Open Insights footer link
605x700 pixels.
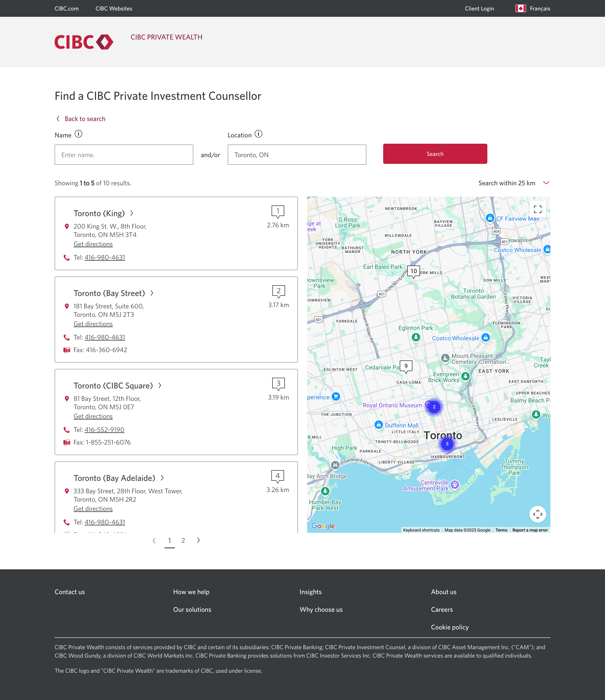[310, 592]
